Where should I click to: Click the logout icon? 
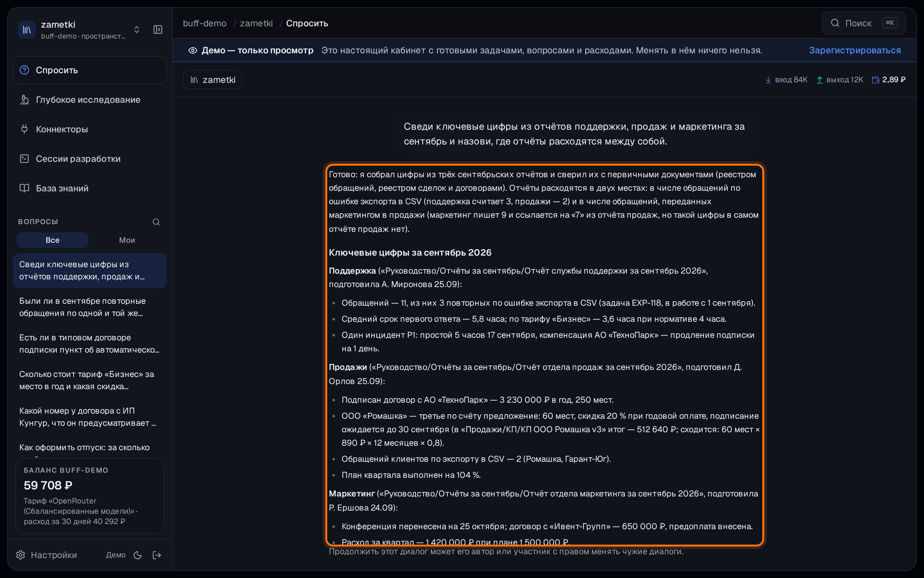[x=157, y=555]
